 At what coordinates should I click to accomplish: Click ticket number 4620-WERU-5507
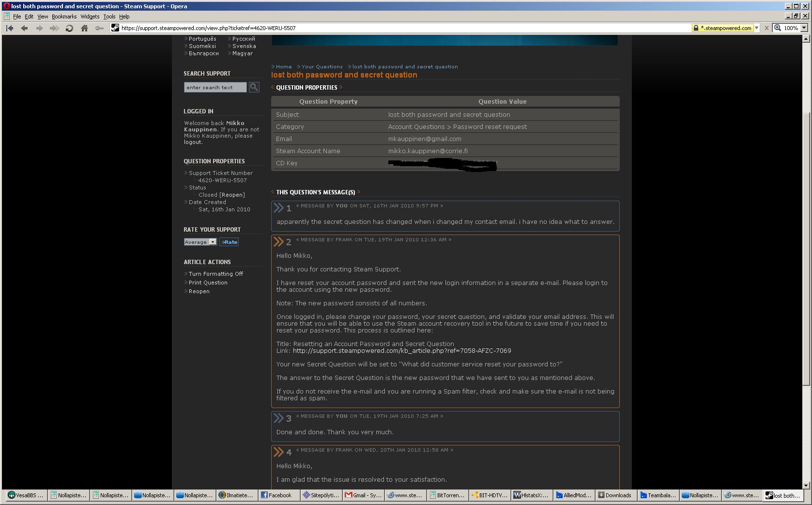click(222, 180)
